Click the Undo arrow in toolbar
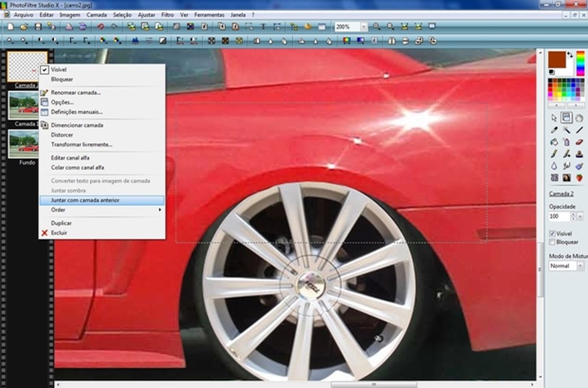 [100, 27]
